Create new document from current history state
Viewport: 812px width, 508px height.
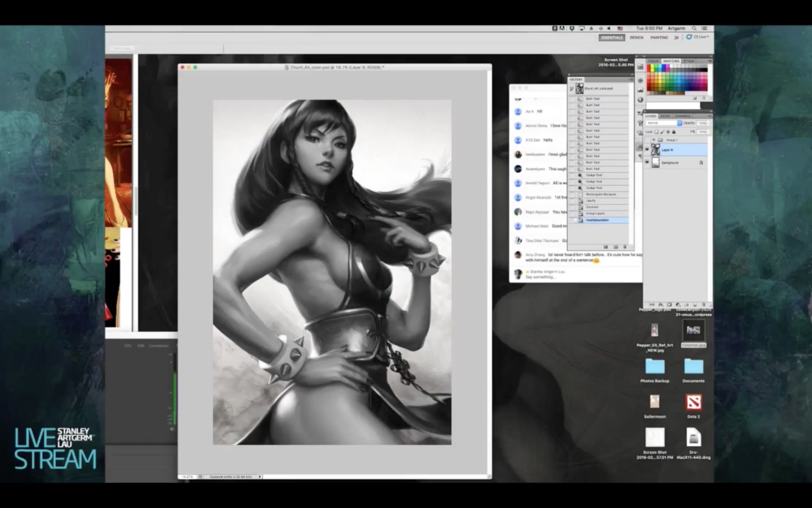[x=606, y=247]
